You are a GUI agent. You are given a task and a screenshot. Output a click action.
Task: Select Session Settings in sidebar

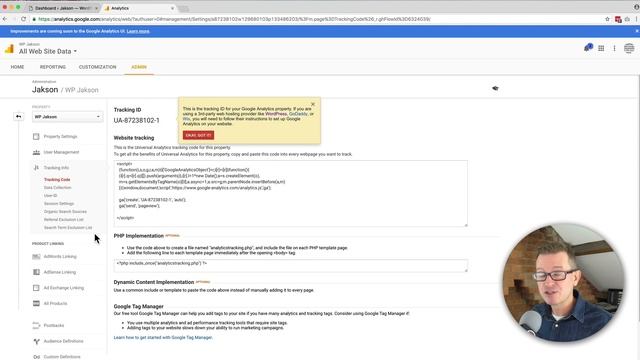[x=59, y=204]
